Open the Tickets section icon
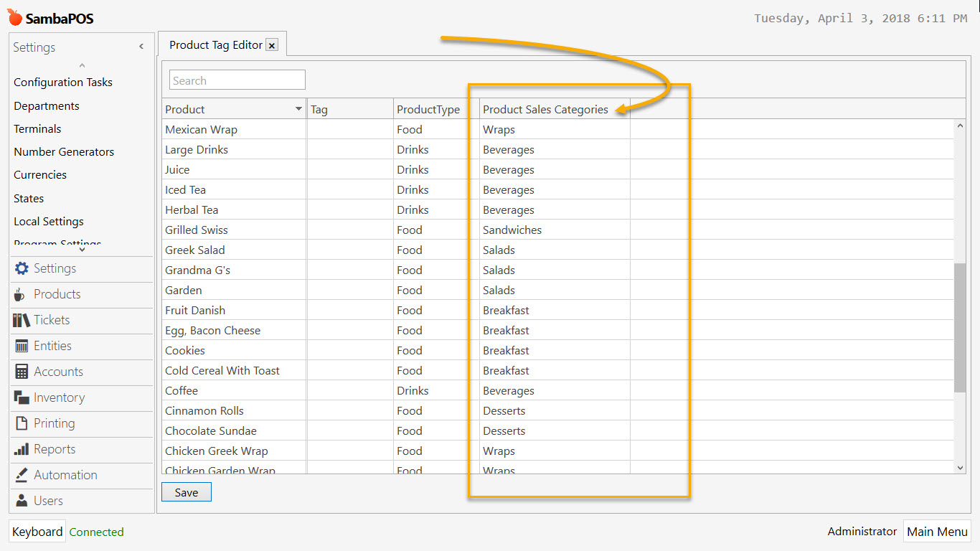980x551 pixels. click(x=22, y=320)
